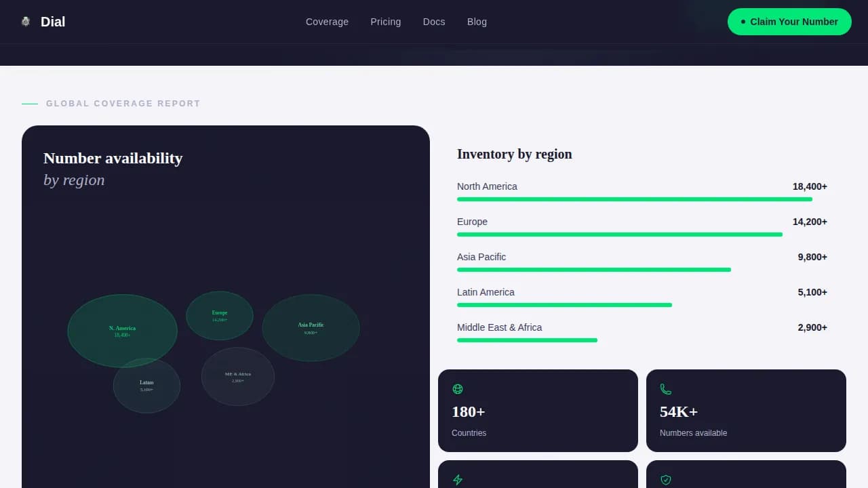Click the ME & Africa bubble
868x488 pixels.
(x=238, y=376)
